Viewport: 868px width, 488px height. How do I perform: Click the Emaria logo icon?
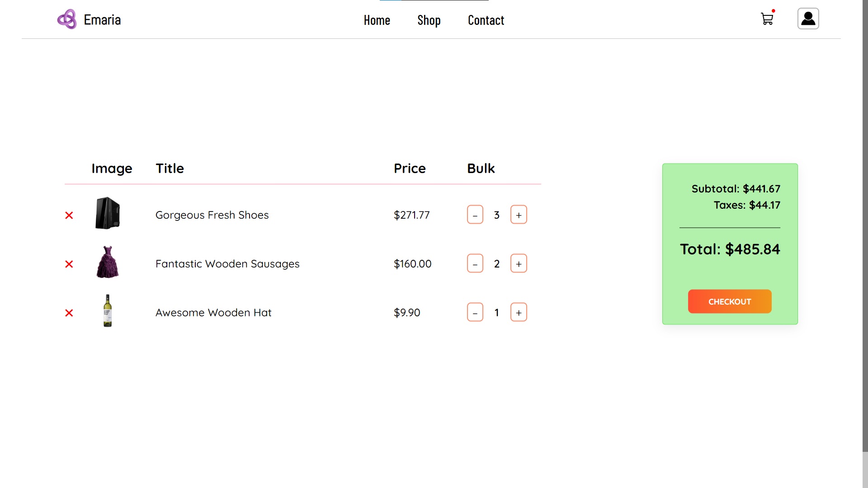click(67, 19)
